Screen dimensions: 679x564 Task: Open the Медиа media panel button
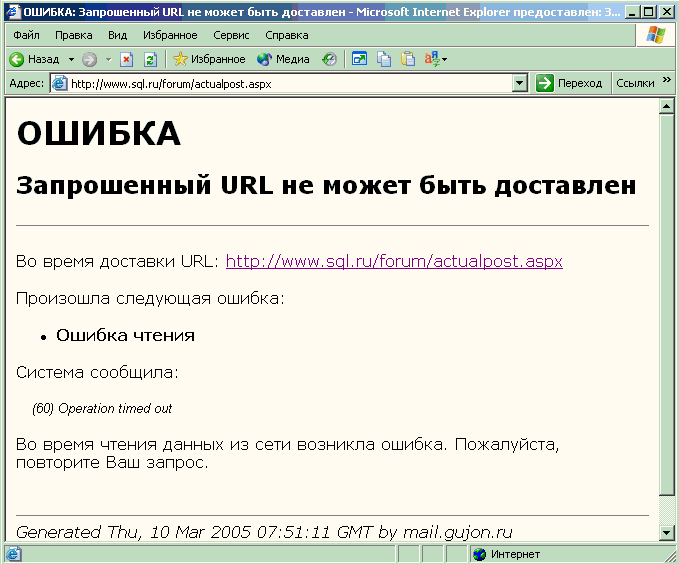click(283, 60)
